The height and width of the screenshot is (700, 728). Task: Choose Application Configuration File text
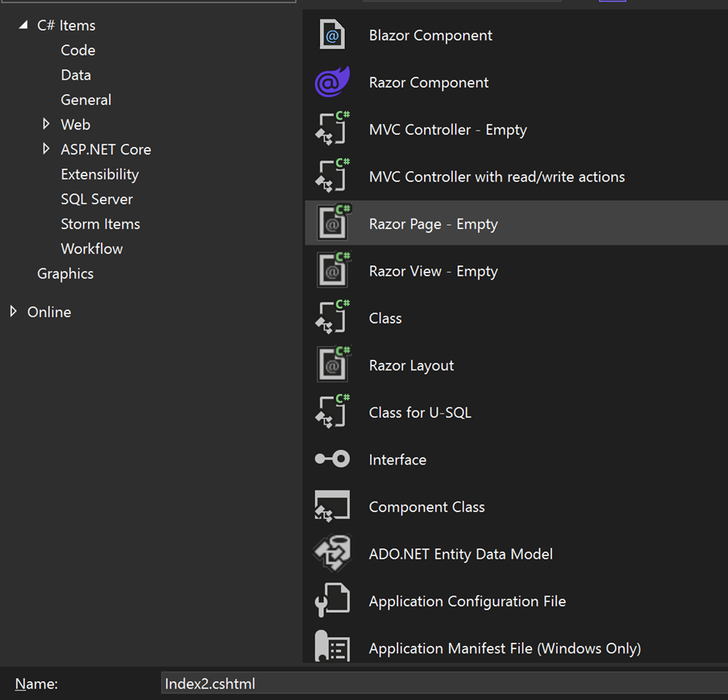[x=468, y=601]
